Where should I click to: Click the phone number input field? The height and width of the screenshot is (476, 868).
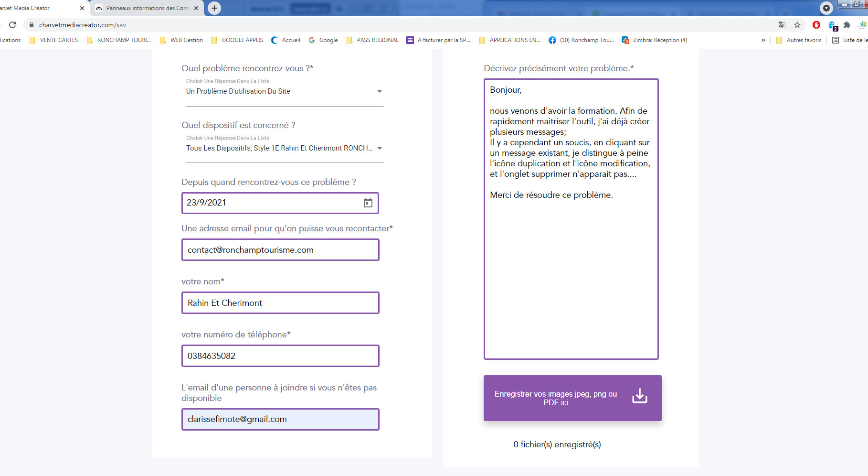click(280, 356)
